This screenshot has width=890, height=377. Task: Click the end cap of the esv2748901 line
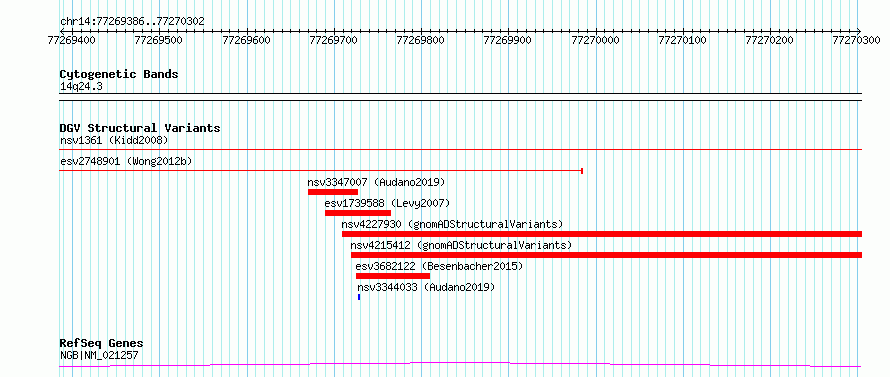582,171
